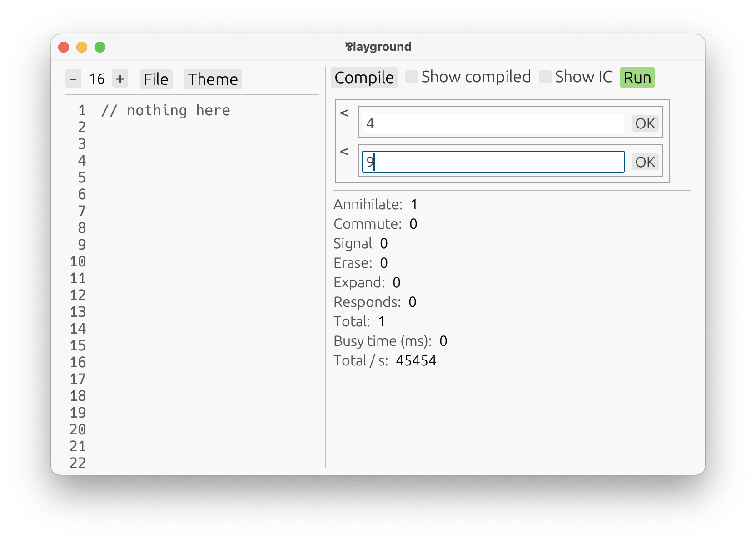Click the green Run button
Image resolution: width=756 pixels, height=542 pixels.
pyautogui.click(x=637, y=77)
